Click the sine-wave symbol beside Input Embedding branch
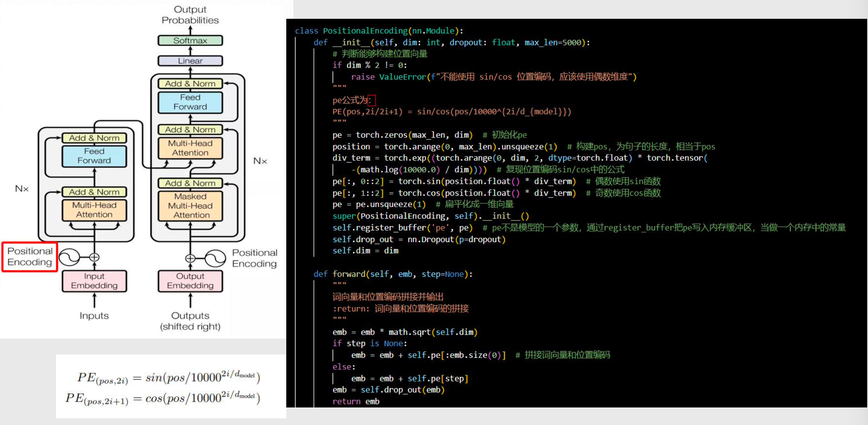This screenshot has height=425, width=868. (69, 257)
